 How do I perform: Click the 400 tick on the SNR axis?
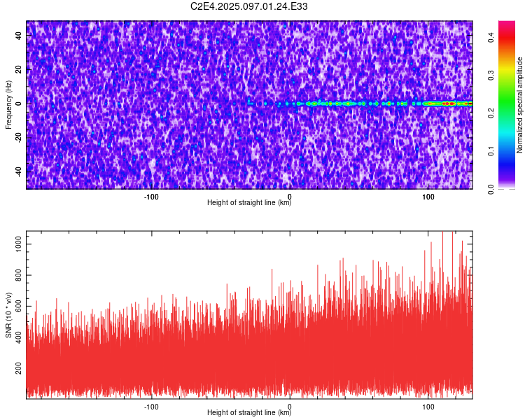tap(19, 337)
